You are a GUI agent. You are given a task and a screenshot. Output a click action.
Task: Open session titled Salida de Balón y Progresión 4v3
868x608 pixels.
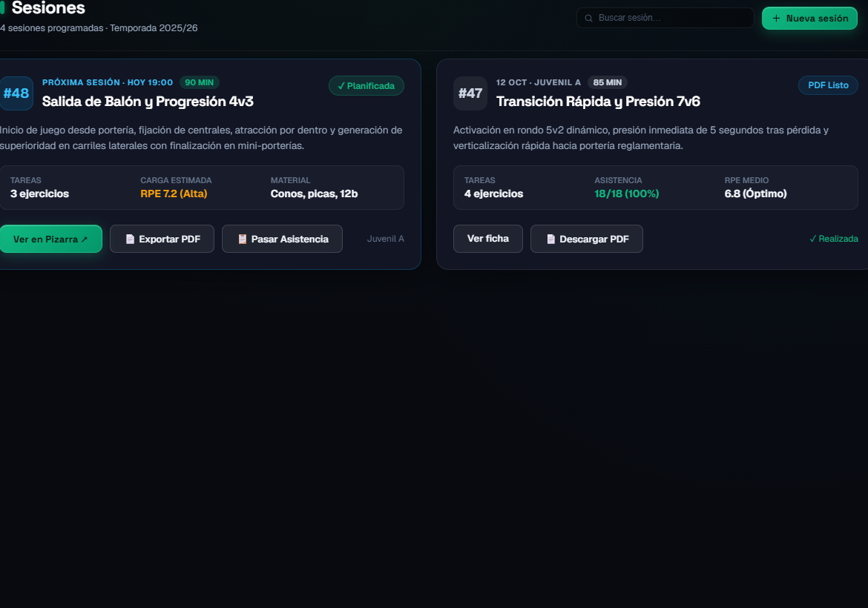pos(148,102)
